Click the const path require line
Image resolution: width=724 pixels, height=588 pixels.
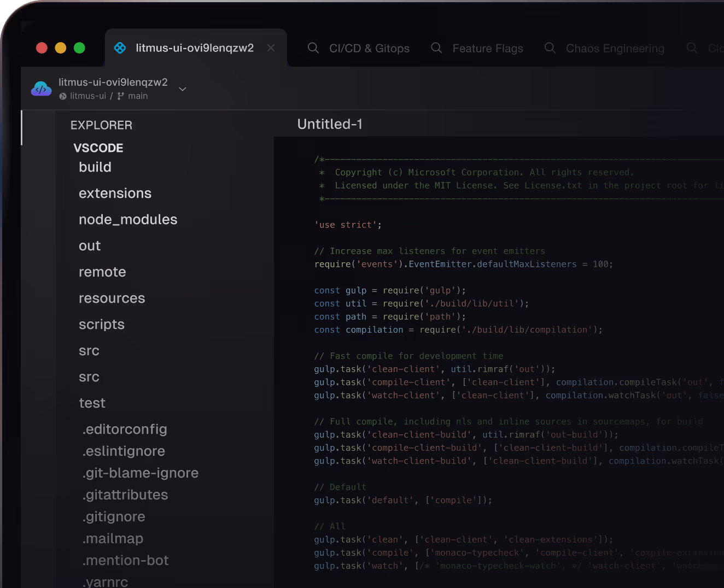tap(390, 317)
